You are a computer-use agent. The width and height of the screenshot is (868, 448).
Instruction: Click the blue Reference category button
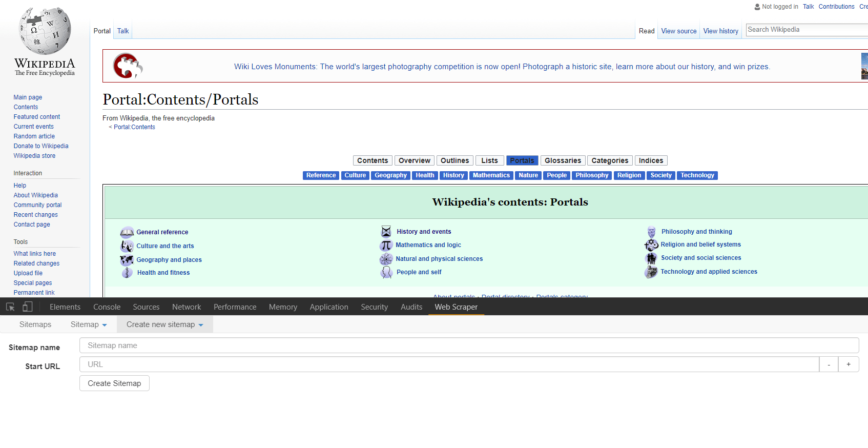[321, 175]
